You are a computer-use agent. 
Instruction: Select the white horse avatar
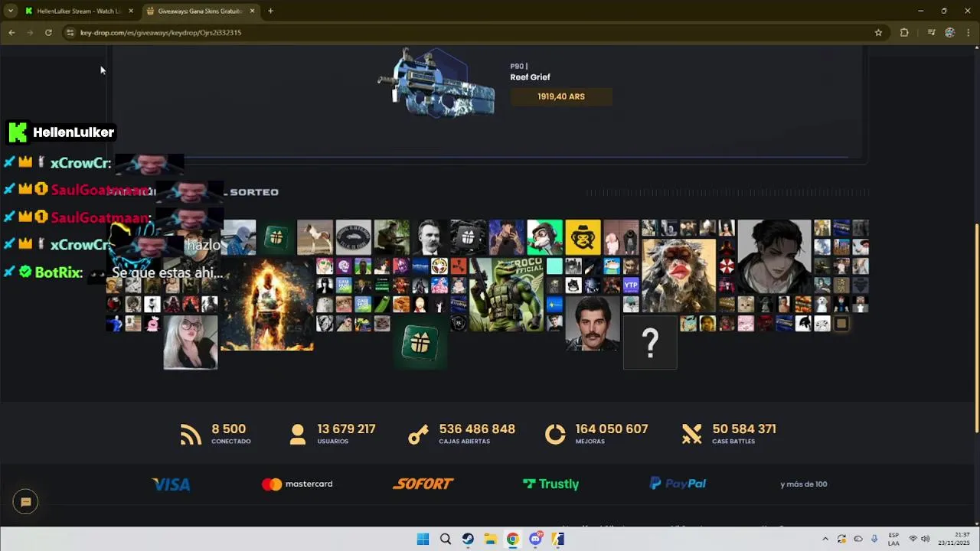point(315,238)
